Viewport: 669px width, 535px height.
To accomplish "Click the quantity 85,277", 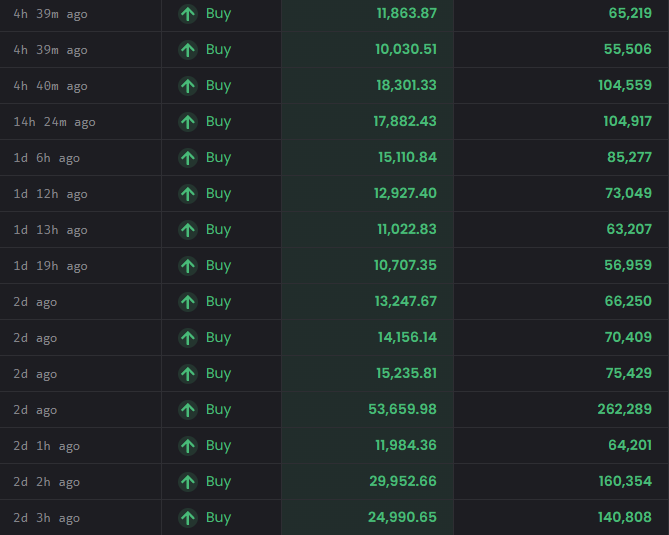I will 629,157.
